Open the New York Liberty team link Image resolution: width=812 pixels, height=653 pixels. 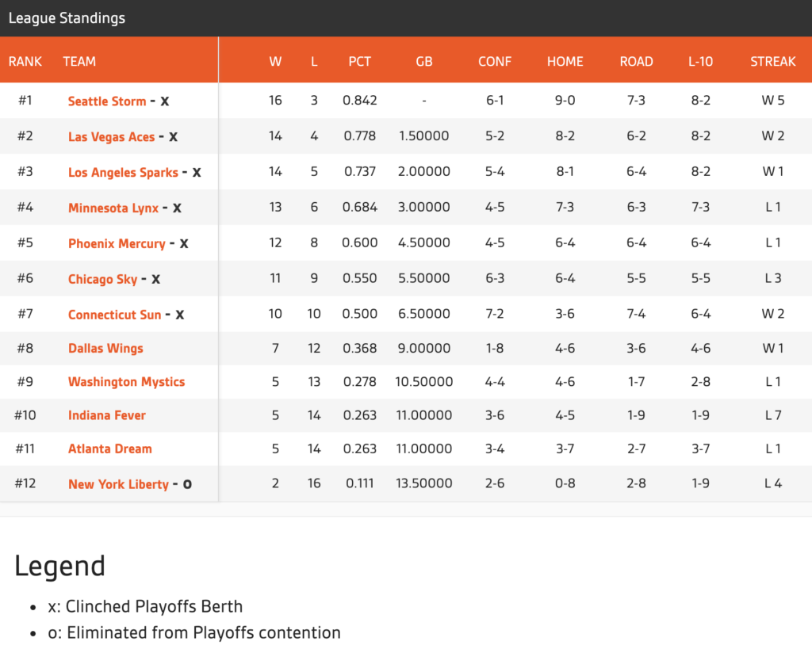click(119, 484)
